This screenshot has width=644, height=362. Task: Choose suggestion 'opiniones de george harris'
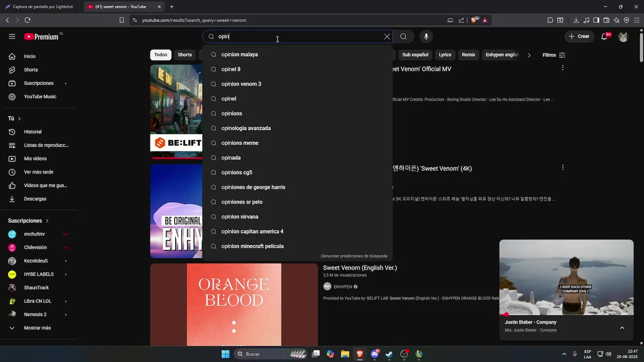pos(297,187)
